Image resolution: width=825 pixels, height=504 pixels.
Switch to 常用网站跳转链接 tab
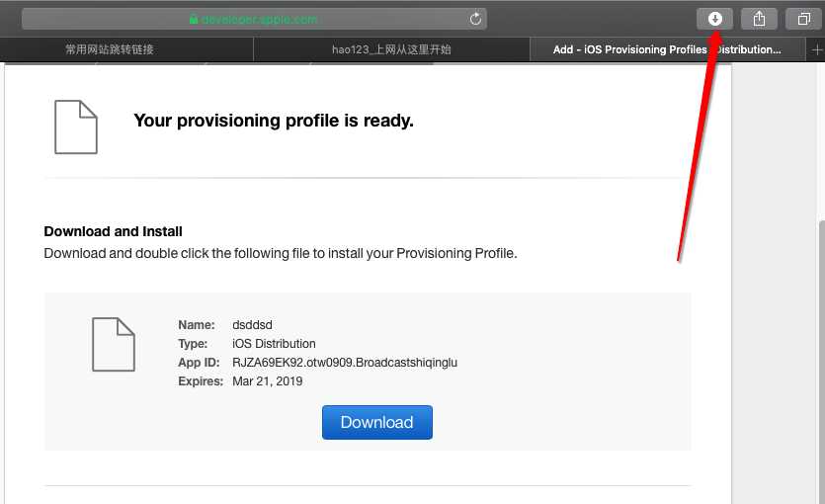pyautogui.click(x=109, y=49)
